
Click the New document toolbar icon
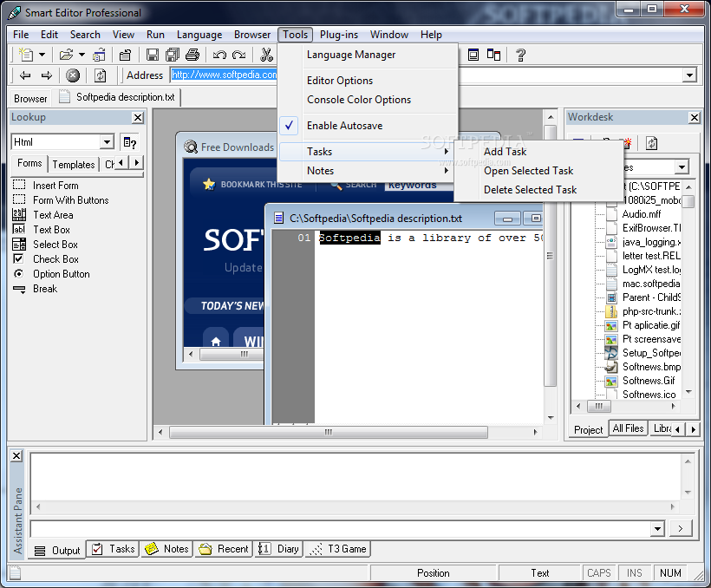tap(26, 55)
